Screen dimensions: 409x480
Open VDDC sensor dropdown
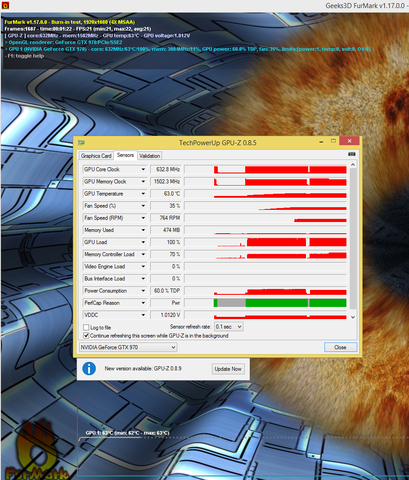(x=143, y=315)
